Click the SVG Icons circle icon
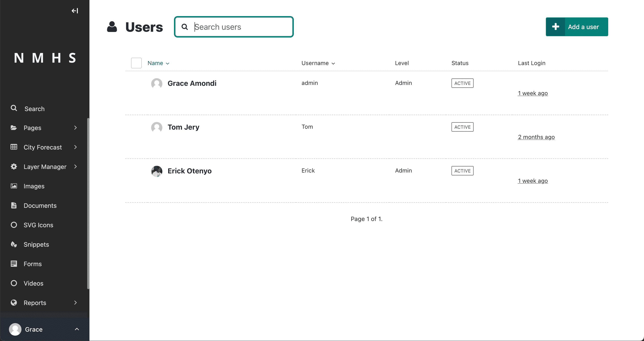The image size is (644, 341). (x=14, y=225)
